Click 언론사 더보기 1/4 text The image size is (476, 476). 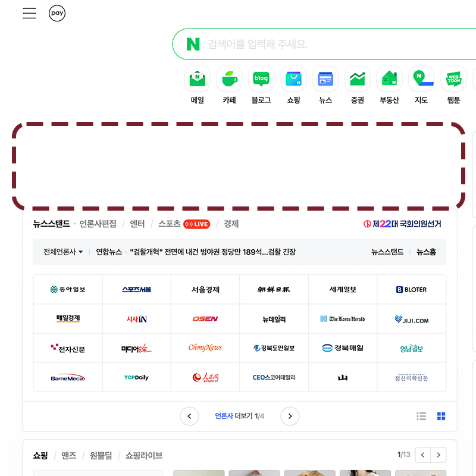pyautogui.click(x=240, y=416)
